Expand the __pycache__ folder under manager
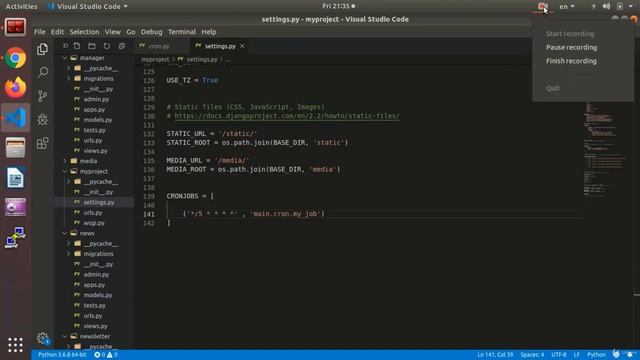Image resolution: width=640 pixels, height=360 pixels. click(69, 68)
